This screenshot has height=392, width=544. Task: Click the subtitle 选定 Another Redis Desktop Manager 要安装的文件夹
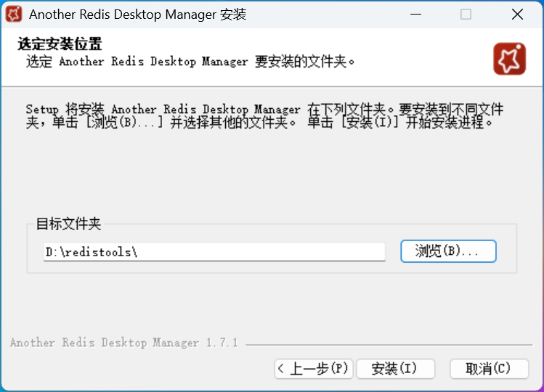click(190, 62)
